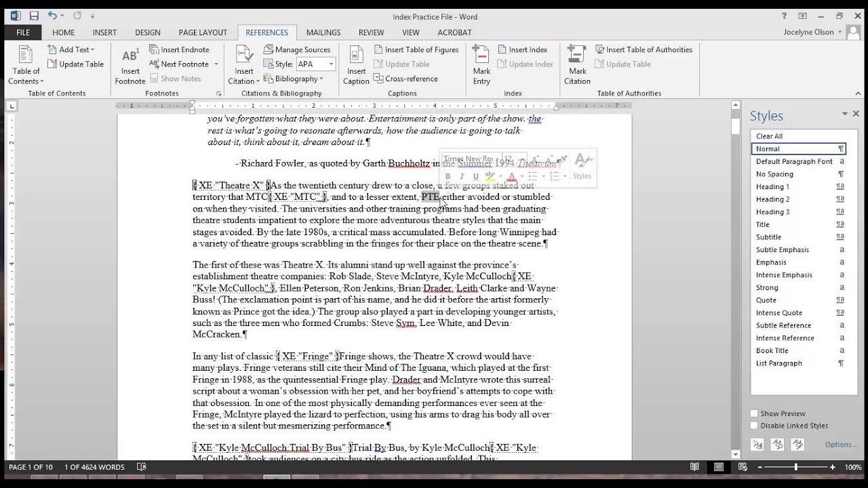
Task: Click the word count in status bar
Action: (94, 467)
